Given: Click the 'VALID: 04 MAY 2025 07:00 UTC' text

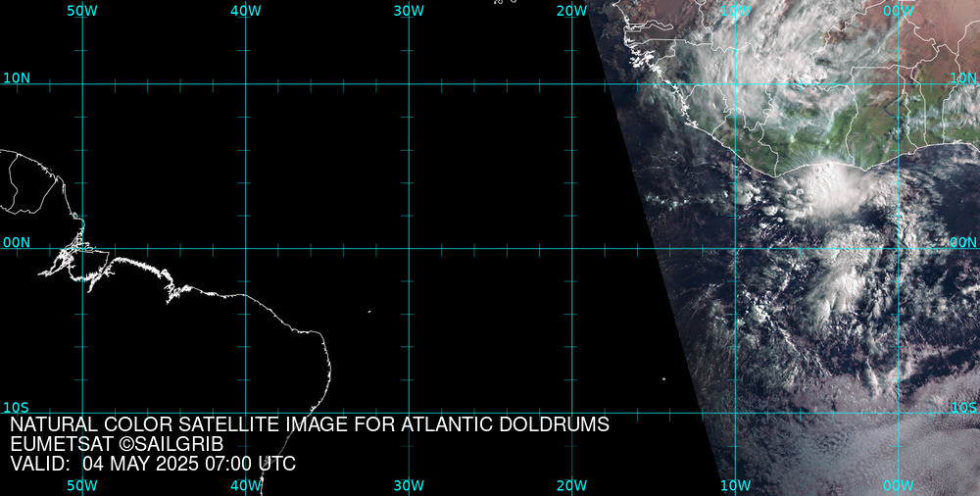Looking at the screenshot, I should click(x=153, y=464).
